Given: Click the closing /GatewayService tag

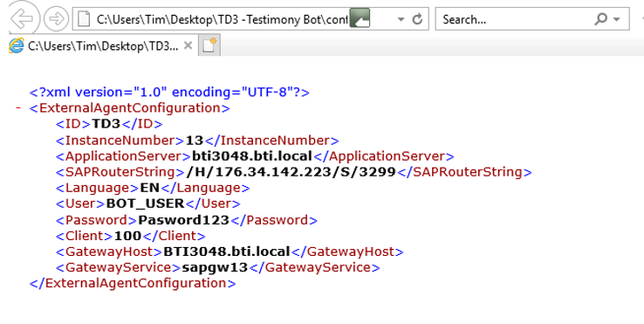Looking at the screenshot, I should coord(314,267).
